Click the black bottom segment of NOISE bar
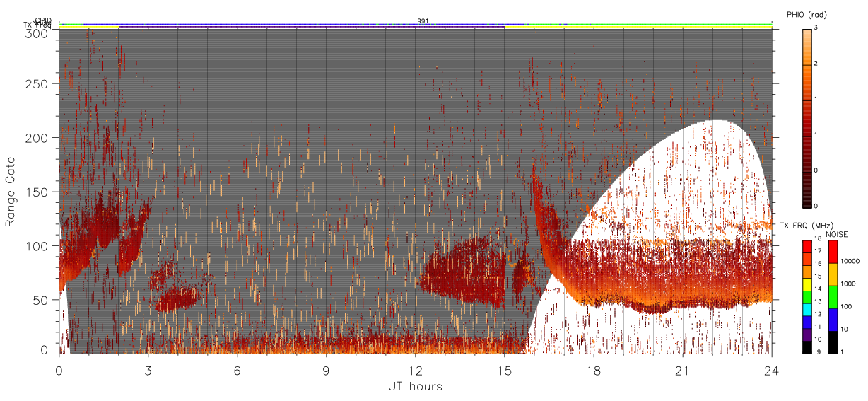The width and height of the screenshot is (868, 401). coord(833,342)
